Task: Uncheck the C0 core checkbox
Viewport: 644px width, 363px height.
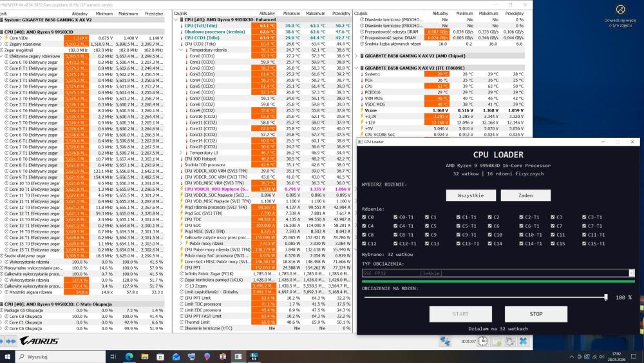Action: coord(365,217)
